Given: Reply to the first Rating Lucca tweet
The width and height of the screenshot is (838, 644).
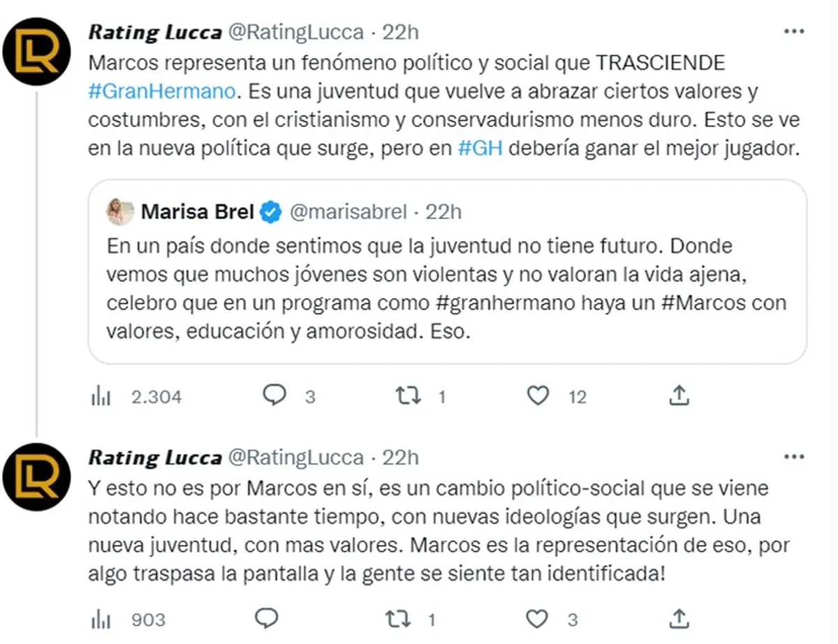Looking at the screenshot, I should coord(274,396).
